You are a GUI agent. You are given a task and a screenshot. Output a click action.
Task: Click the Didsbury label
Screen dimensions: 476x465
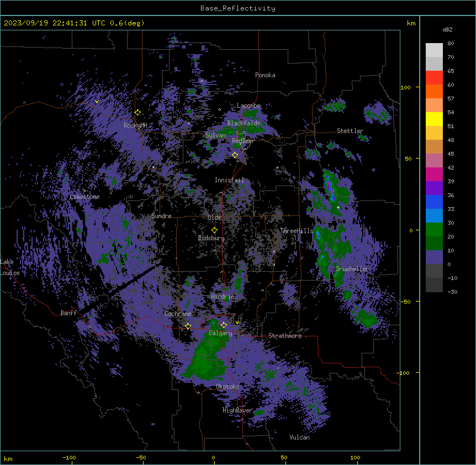pyautogui.click(x=211, y=238)
